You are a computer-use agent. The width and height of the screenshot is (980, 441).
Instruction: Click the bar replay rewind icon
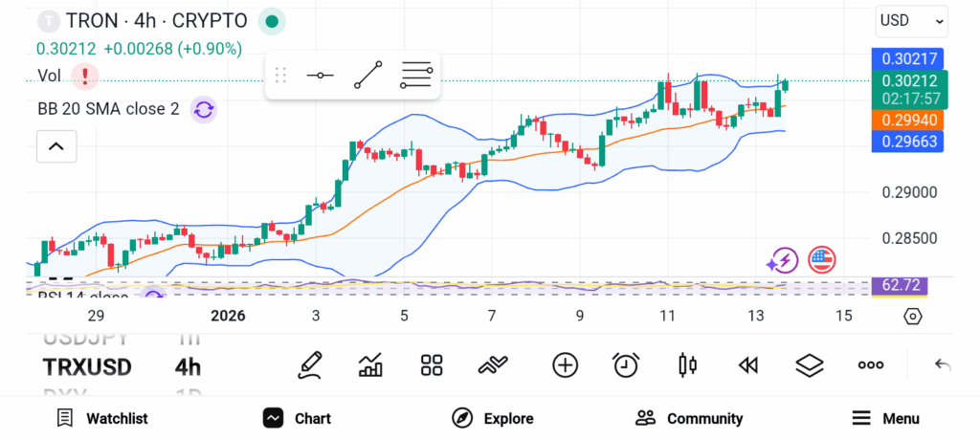tap(748, 364)
